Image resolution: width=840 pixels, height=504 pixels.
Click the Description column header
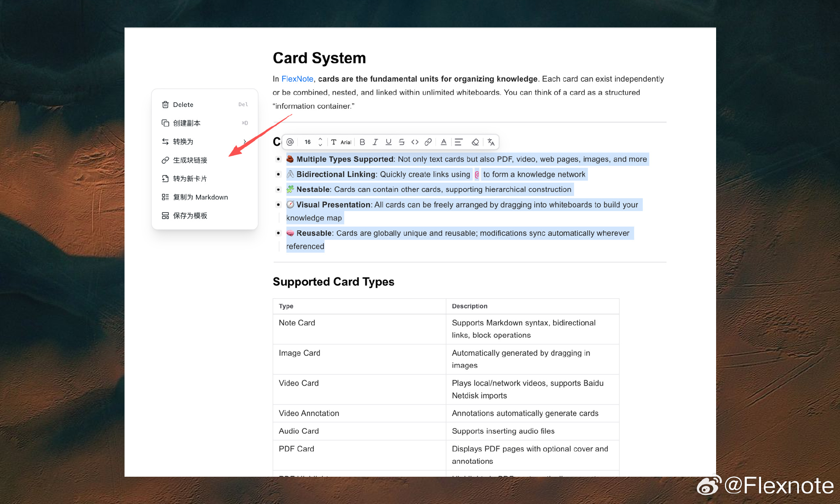pyautogui.click(x=532, y=306)
